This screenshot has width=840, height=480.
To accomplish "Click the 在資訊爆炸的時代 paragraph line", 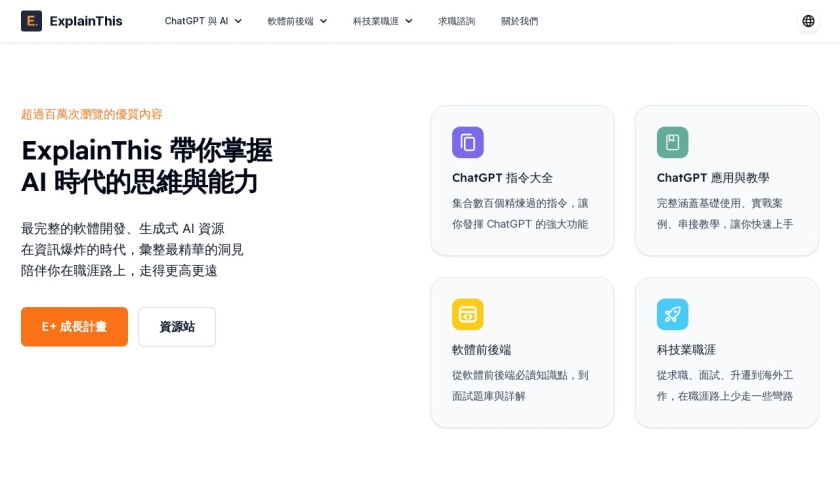I will (132, 250).
